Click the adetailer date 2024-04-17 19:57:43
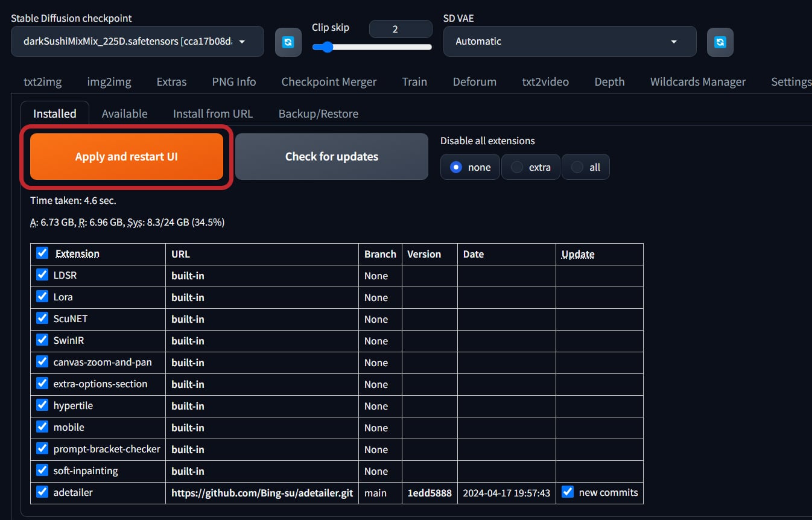The image size is (812, 520). (507, 493)
